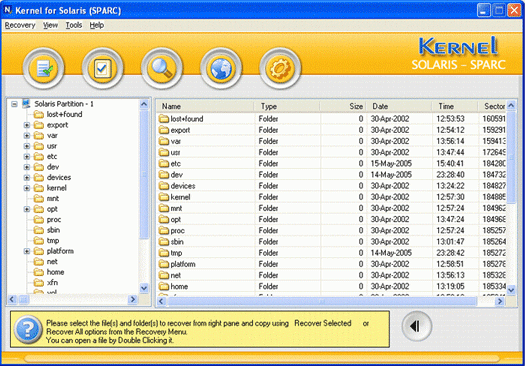Click the blue question mark help icon

click(28, 330)
